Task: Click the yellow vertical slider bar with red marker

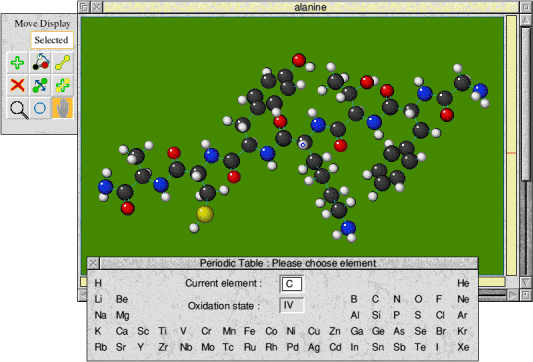Action: click(x=511, y=145)
